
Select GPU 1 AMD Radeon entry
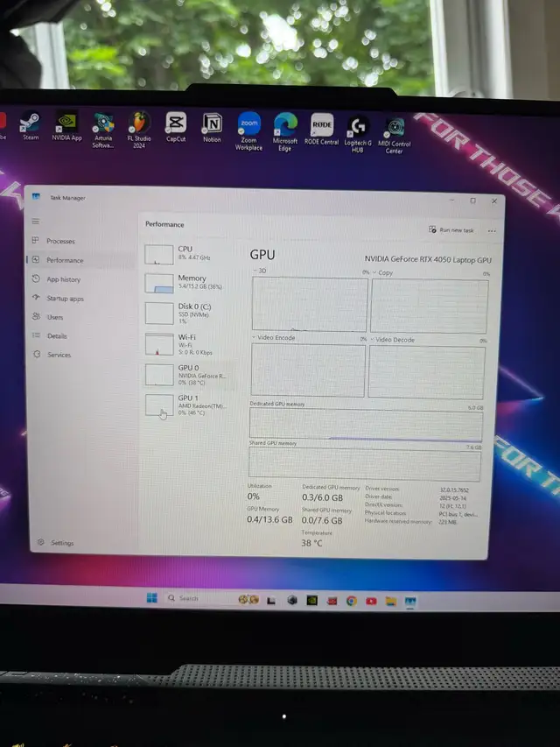[x=190, y=405]
